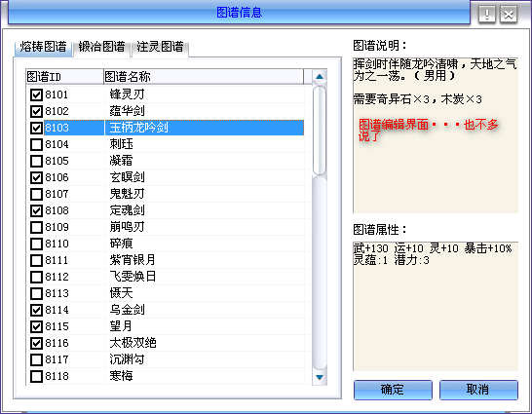The width and height of the screenshot is (532, 414).
Task: Uncheck the 8101 锋灵刃 checkbox
Action: (36, 94)
